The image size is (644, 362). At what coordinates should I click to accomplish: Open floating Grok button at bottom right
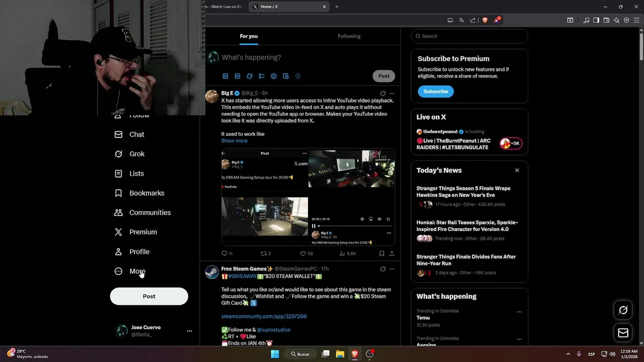coord(623,310)
